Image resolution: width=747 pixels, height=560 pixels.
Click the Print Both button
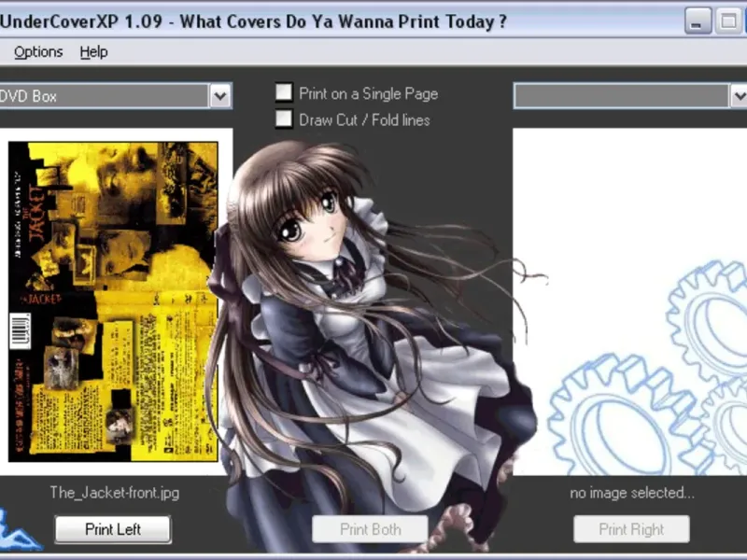(370, 529)
